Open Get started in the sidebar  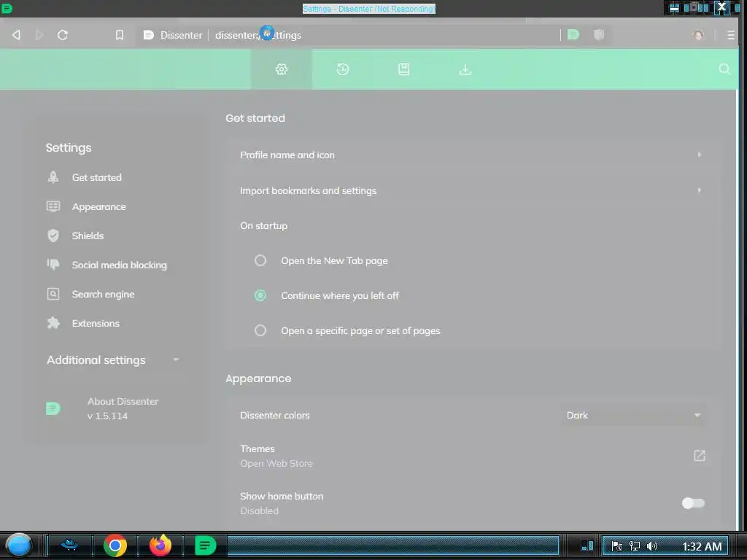tap(97, 177)
